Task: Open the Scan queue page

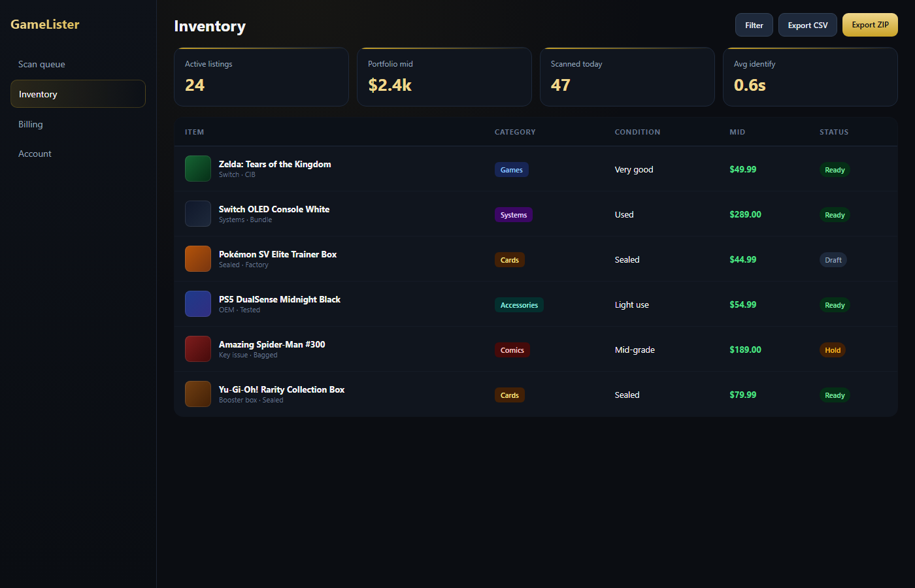Action: (x=78, y=64)
